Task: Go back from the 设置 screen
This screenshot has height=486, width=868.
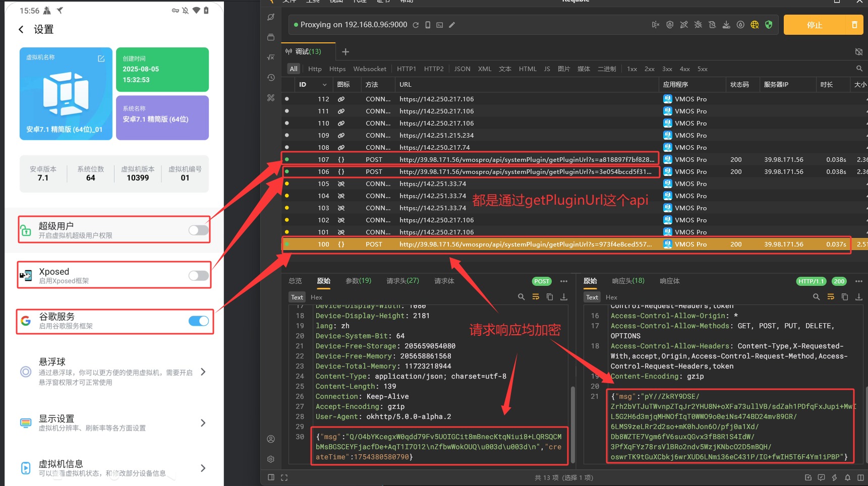Action: pyautogui.click(x=21, y=30)
